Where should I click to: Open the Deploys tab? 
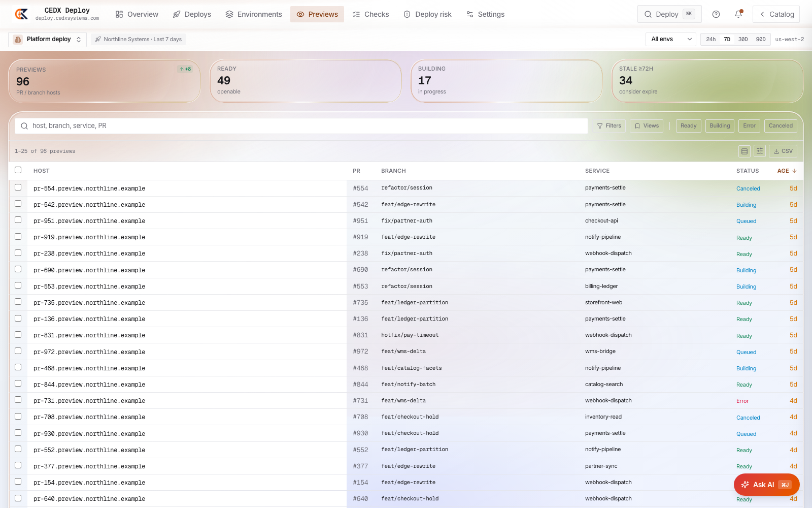point(192,14)
